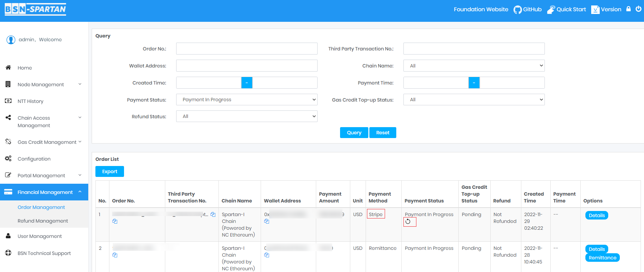This screenshot has width=644, height=272.
Task: Click Remittance button for order 2
Action: point(602,258)
